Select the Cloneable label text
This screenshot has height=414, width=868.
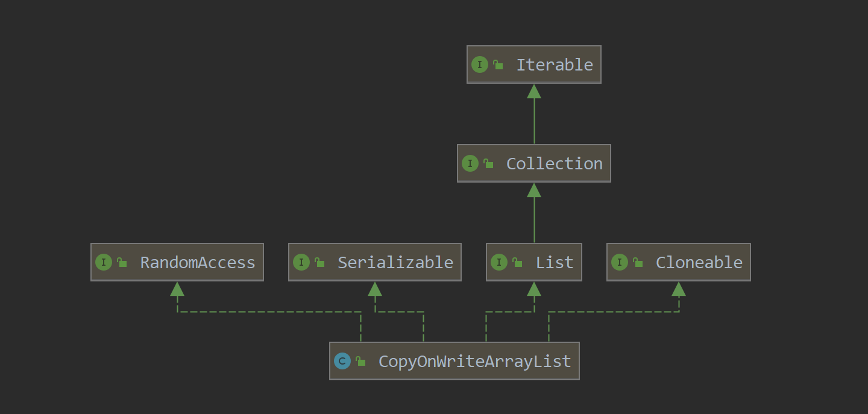tap(699, 263)
